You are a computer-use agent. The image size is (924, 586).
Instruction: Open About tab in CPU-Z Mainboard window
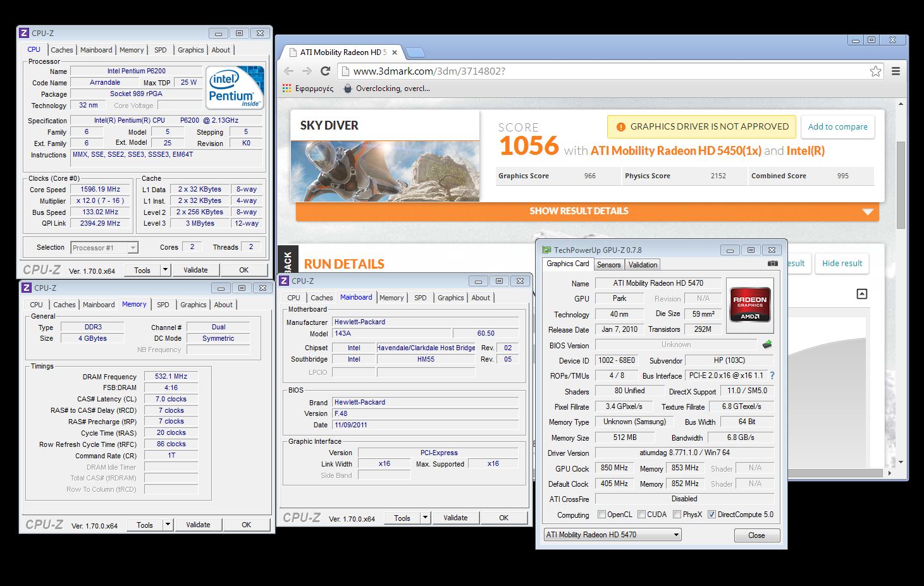pos(481,298)
